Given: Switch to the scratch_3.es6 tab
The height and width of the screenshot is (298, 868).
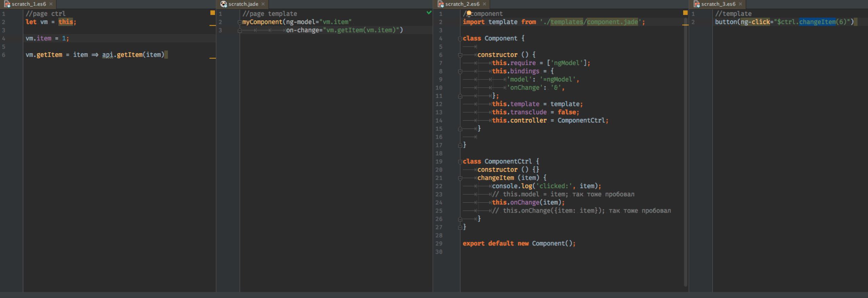Looking at the screenshot, I should pyautogui.click(x=718, y=4).
